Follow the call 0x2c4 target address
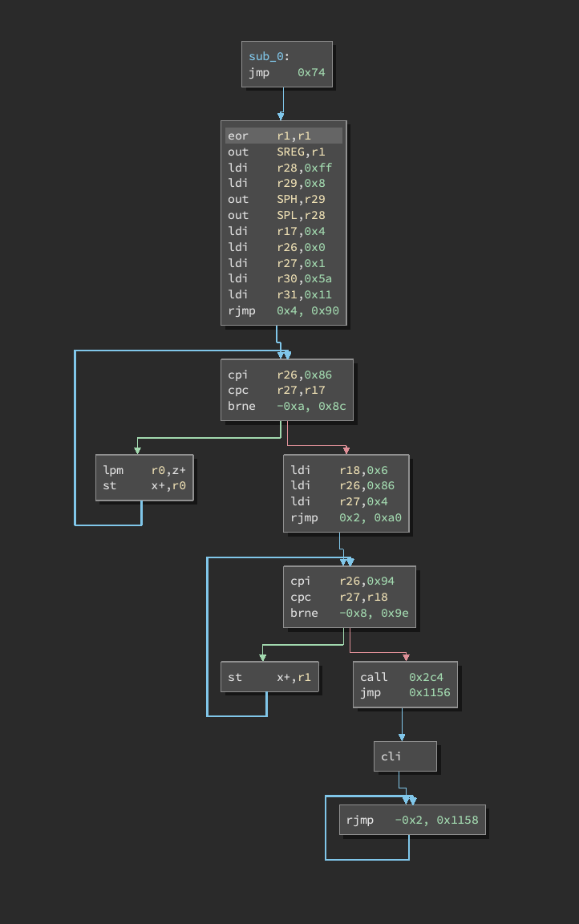 coord(426,677)
